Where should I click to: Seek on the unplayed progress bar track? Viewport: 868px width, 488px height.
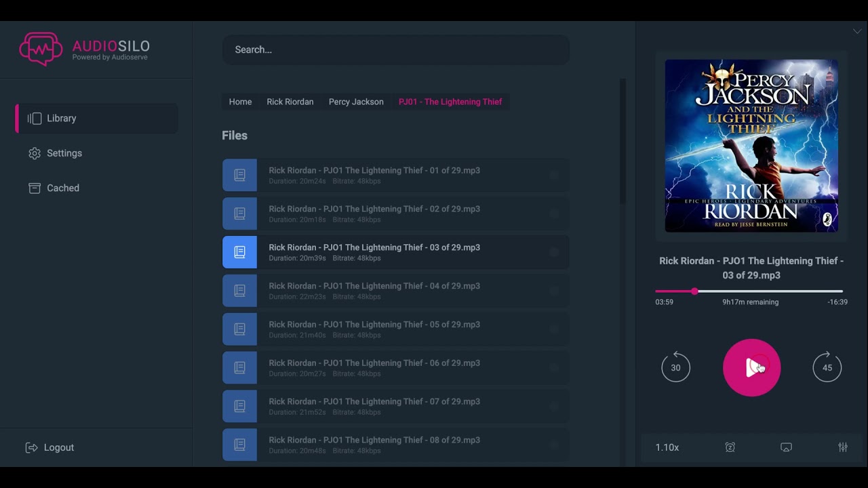tap(770, 291)
